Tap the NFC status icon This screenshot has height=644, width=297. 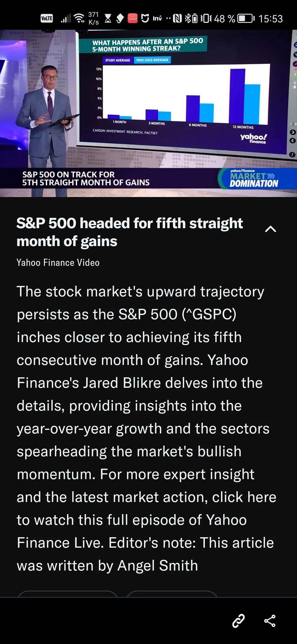[x=177, y=18]
